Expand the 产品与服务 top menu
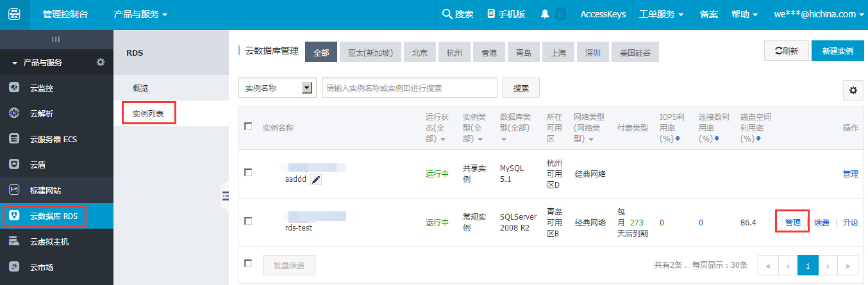The height and width of the screenshot is (285, 868). (x=140, y=14)
